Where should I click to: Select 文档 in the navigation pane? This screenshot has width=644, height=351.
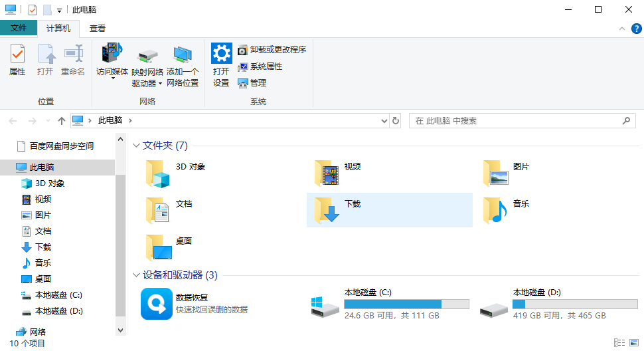(x=42, y=231)
